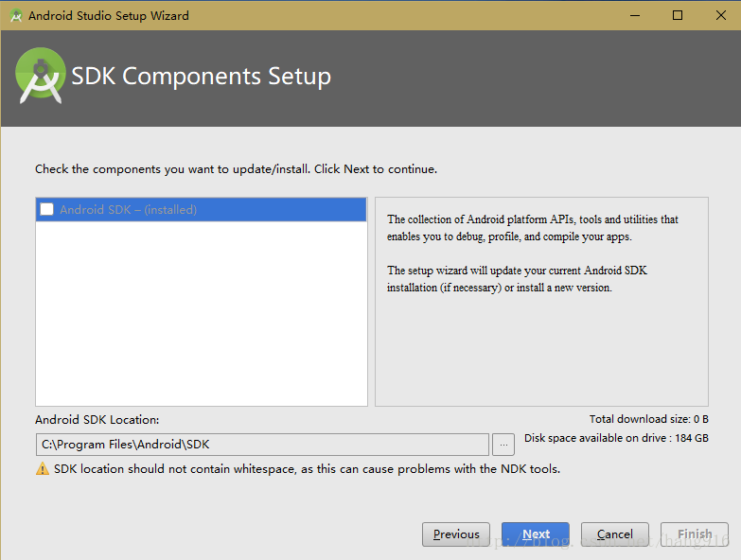Go back with the Previous button

point(456,534)
